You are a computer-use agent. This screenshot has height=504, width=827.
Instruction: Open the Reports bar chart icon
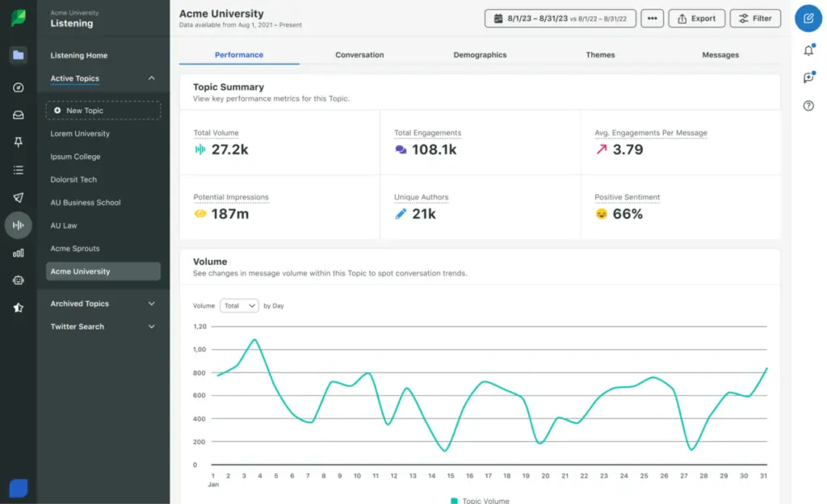tap(18, 253)
